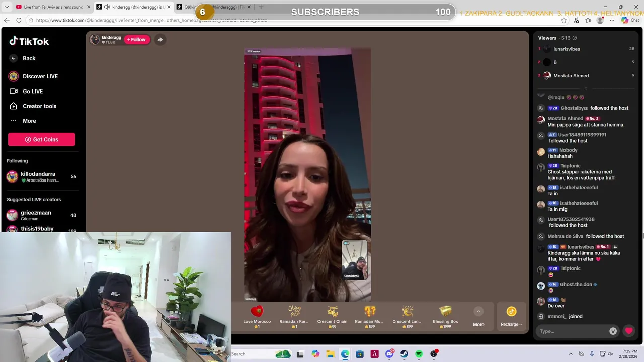The height and width of the screenshot is (362, 644).
Task: Mute the kinderagg tab's speaker icon
Action: point(107,7)
